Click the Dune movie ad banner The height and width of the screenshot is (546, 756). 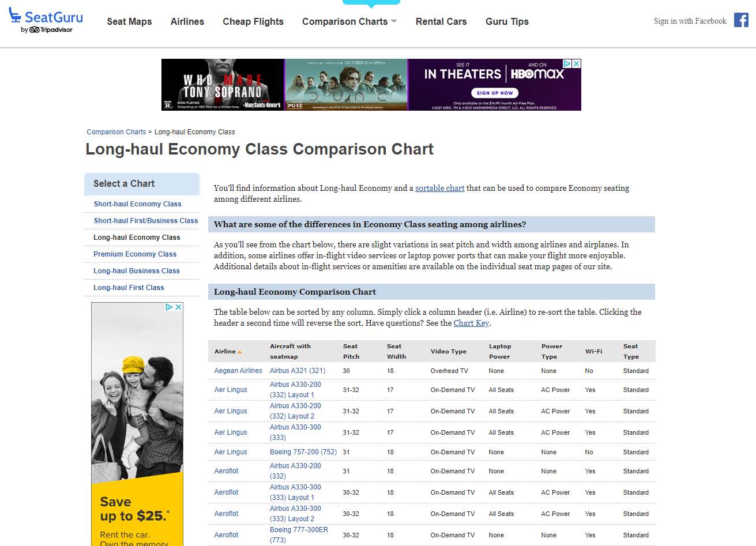346,85
